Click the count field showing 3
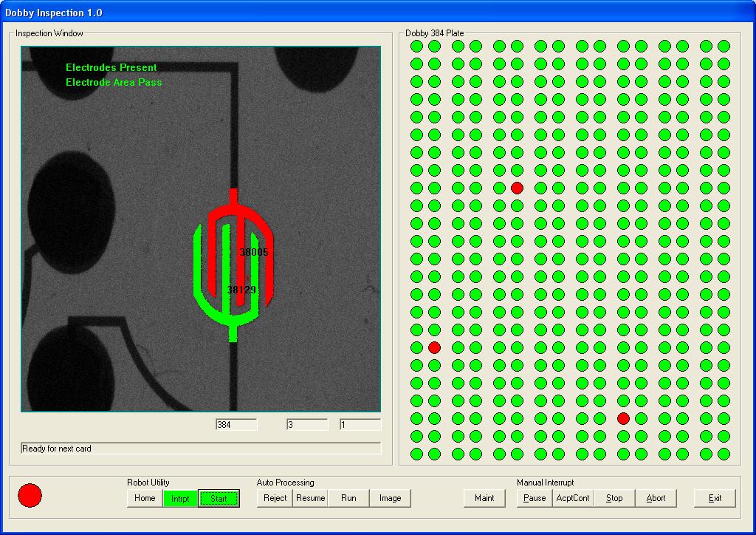This screenshot has width=756, height=535. point(307,425)
